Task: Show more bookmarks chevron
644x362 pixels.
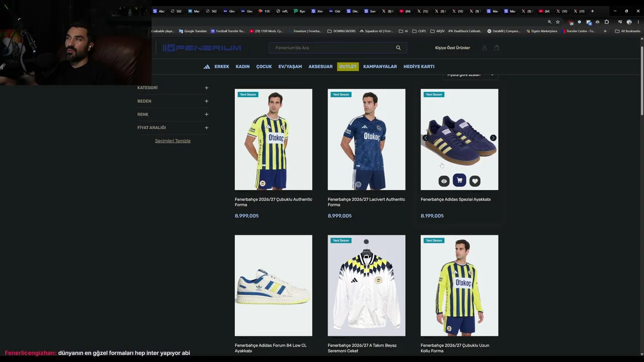Action: coord(605,31)
